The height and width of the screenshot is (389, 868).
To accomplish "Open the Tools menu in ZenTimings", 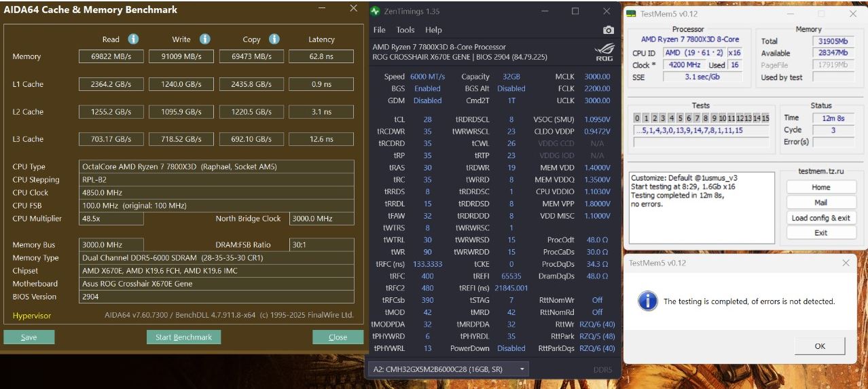I will pos(405,30).
